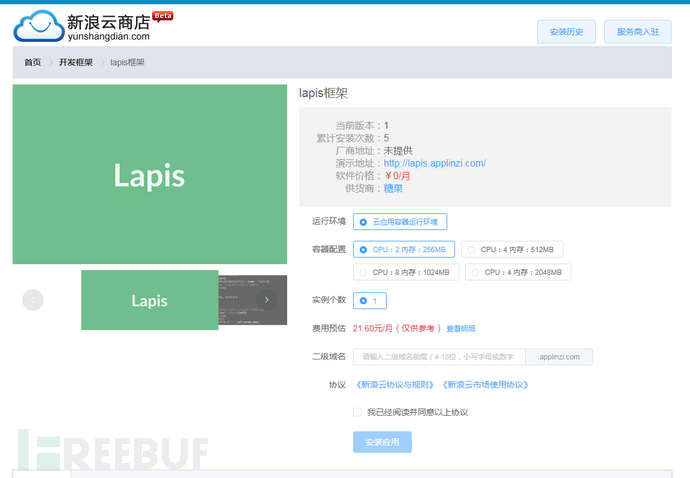Click the 新浪云商店 cloud logo
This screenshot has height=478, width=690.
(x=39, y=26)
